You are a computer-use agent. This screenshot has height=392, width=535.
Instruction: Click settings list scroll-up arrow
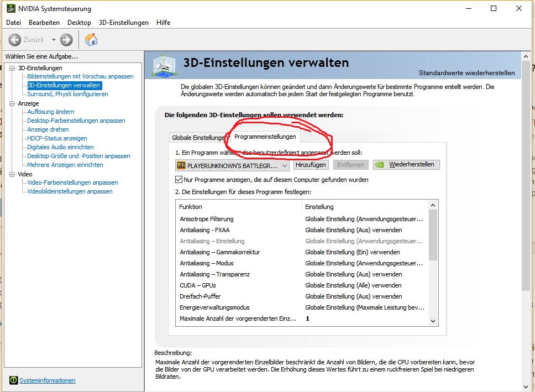433,205
